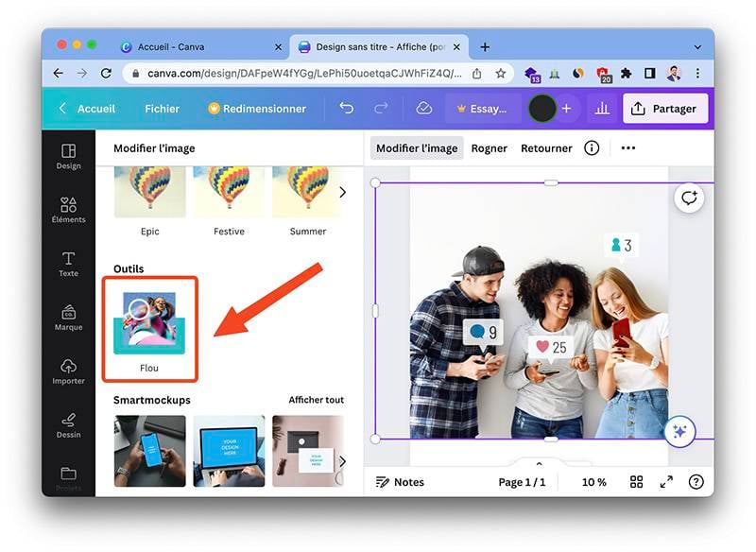Show more filters with right chevron
Viewport: 756px width, 552px height.
point(342,193)
